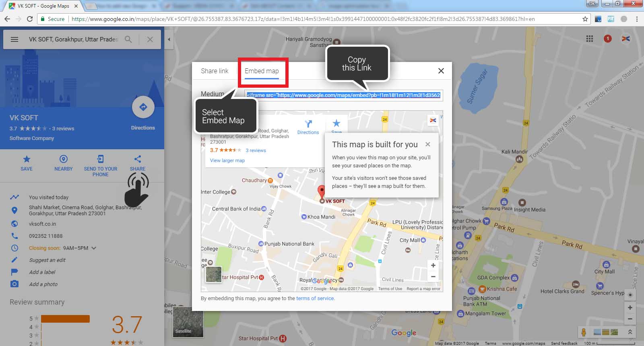Image resolution: width=644 pixels, height=346 pixels.
Task: Open the 3 reviews link under VK SOFT title
Action: [x=63, y=129]
